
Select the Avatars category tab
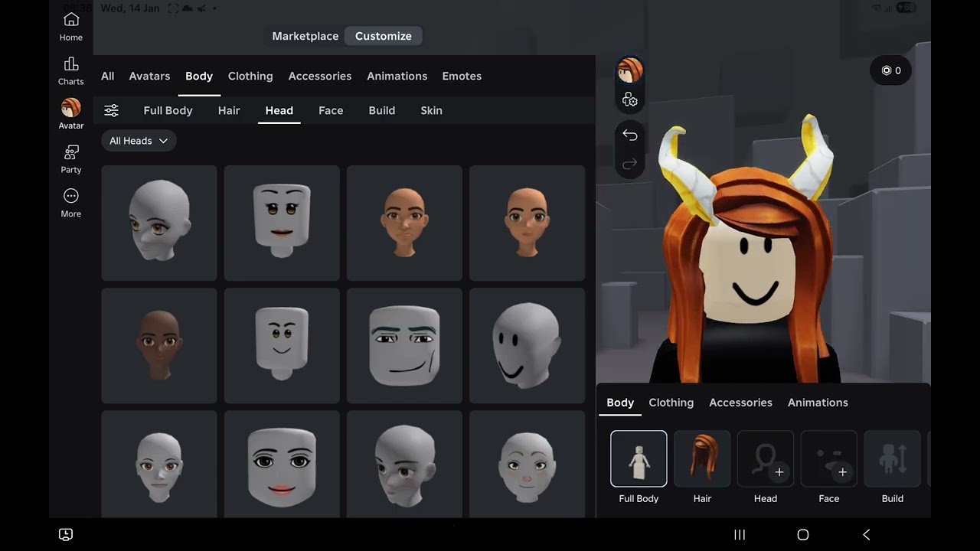click(x=149, y=76)
